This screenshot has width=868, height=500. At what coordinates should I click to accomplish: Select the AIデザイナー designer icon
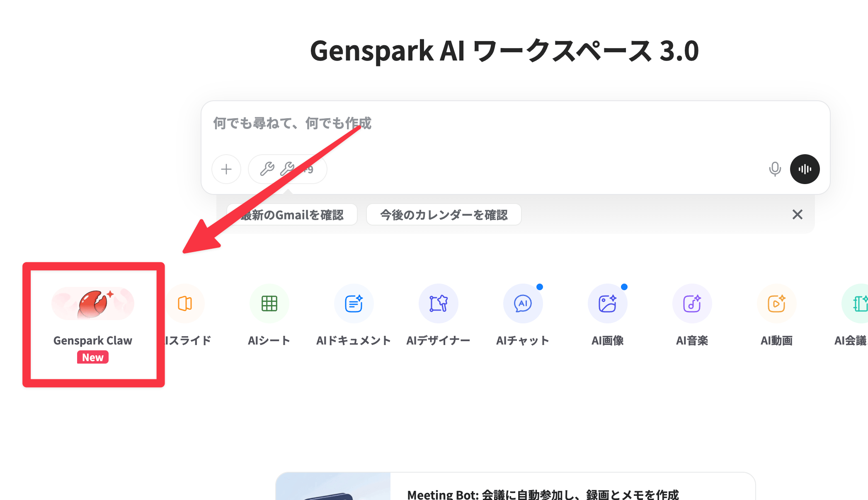tap(439, 304)
